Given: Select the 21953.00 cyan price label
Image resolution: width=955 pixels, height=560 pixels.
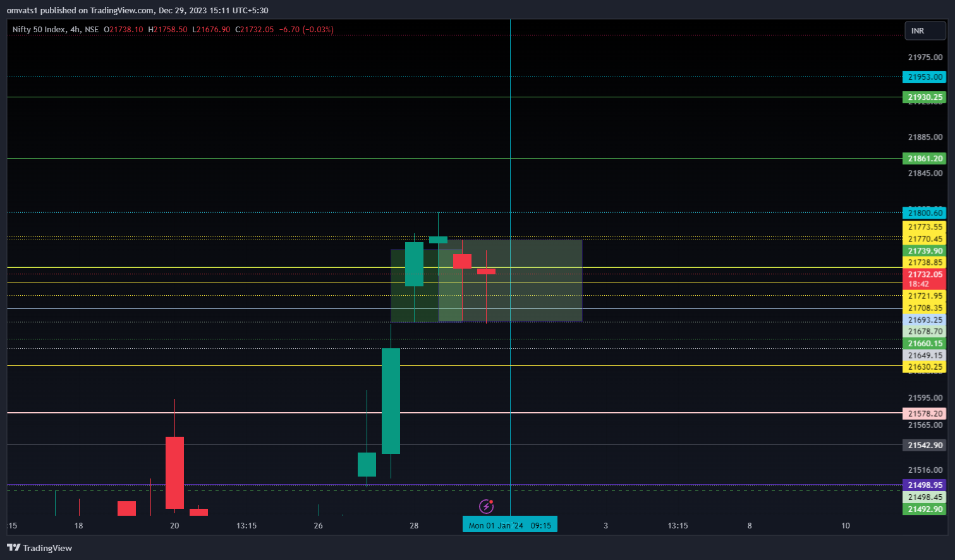Looking at the screenshot, I should [924, 77].
